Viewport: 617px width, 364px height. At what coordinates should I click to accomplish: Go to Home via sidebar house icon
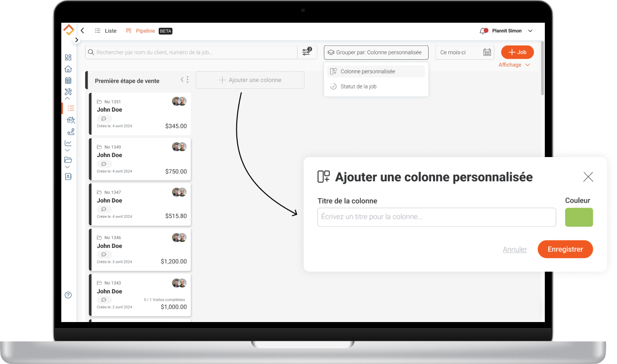point(68,69)
